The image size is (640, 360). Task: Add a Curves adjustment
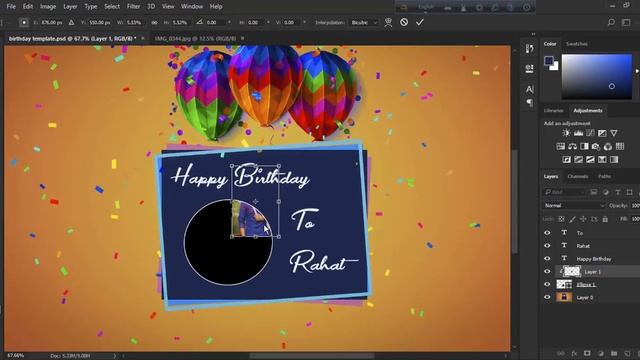click(590, 133)
